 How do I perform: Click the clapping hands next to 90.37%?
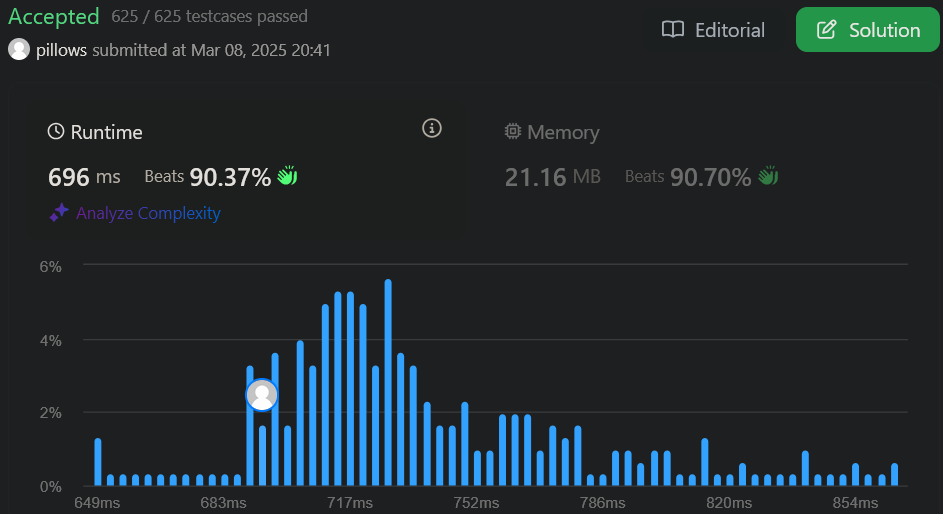point(287,177)
